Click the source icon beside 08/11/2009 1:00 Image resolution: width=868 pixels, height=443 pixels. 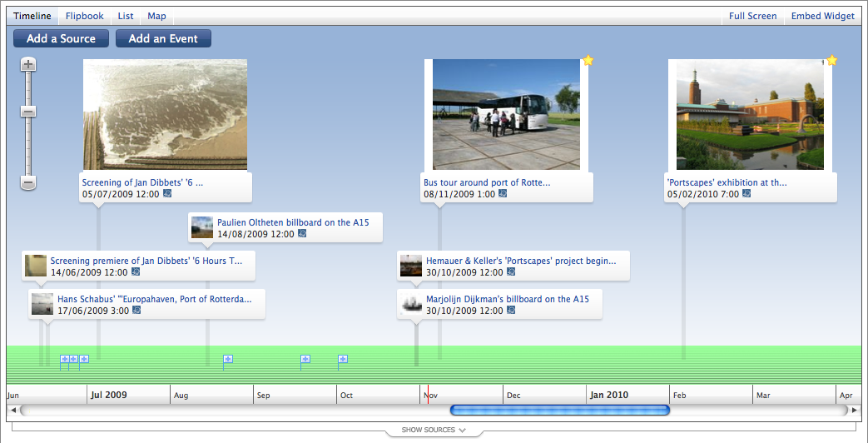[x=503, y=193]
